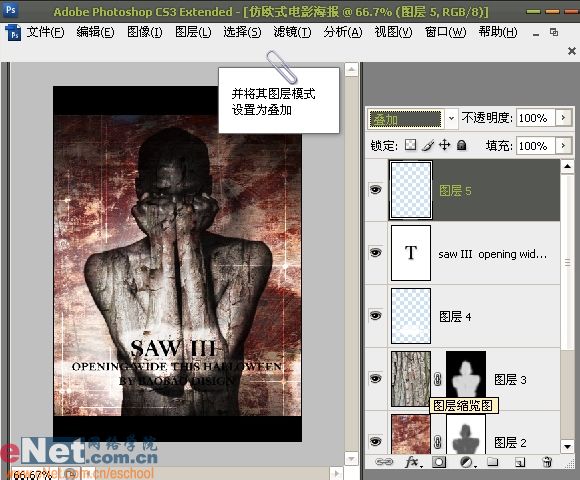Lock image pixels brush icon
This screenshot has width=580, height=480.
428,145
